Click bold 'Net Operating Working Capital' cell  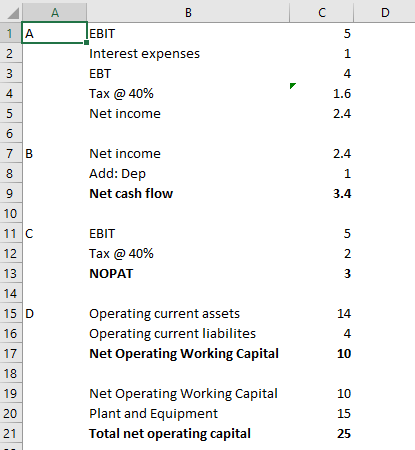(188, 353)
